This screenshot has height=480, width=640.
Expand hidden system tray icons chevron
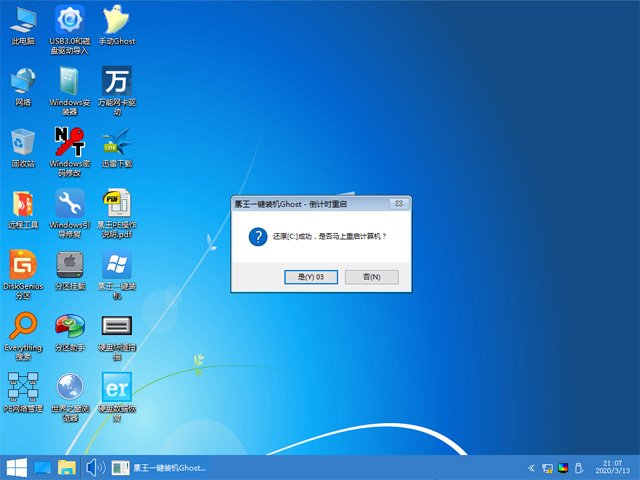click(530, 468)
